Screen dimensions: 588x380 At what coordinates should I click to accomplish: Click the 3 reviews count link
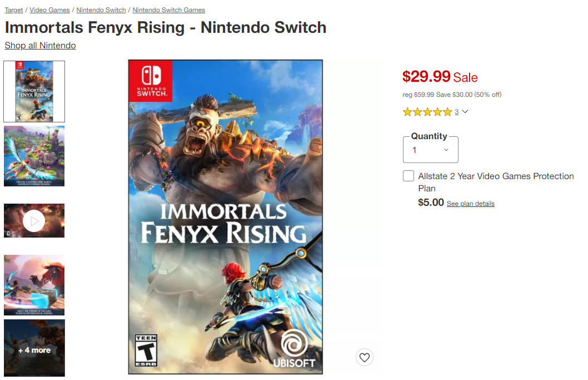(457, 112)
